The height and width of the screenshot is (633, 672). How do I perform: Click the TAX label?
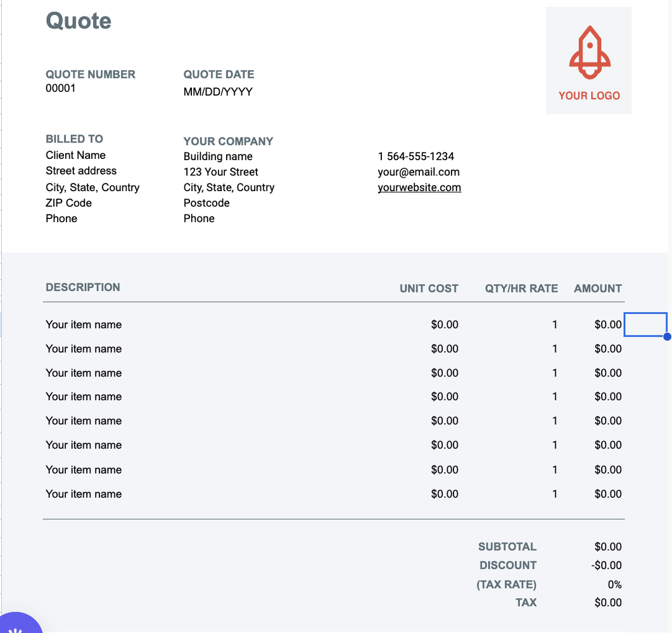coord(526,603)
